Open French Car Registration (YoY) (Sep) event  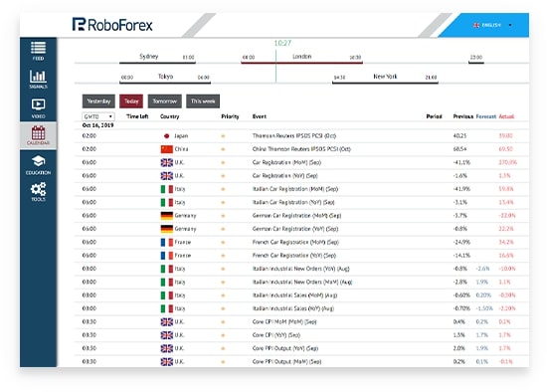294,255
